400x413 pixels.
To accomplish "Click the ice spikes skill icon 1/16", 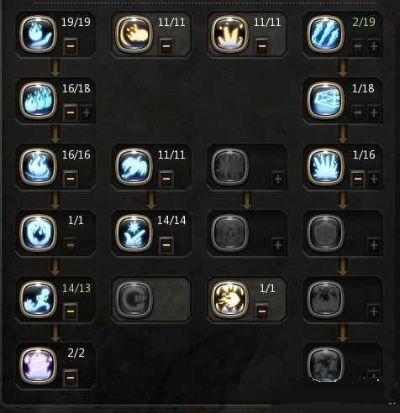I will [325, 167].
